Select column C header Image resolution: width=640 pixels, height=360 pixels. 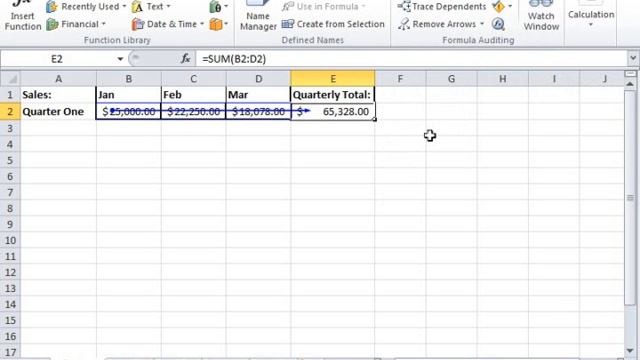(193, 79)
